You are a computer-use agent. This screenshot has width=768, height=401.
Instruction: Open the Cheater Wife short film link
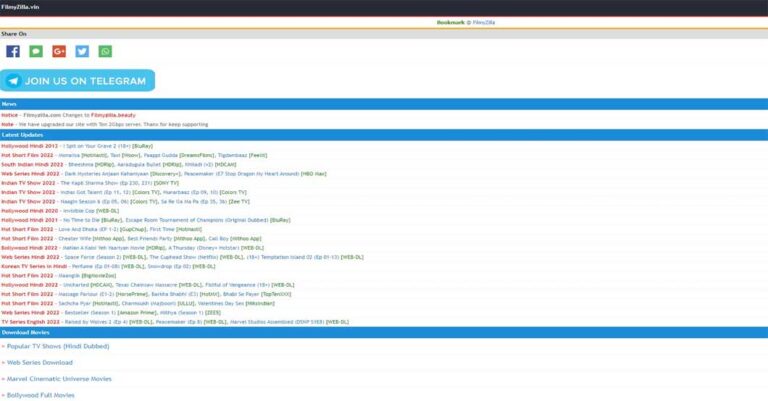(x=75, y=238)
